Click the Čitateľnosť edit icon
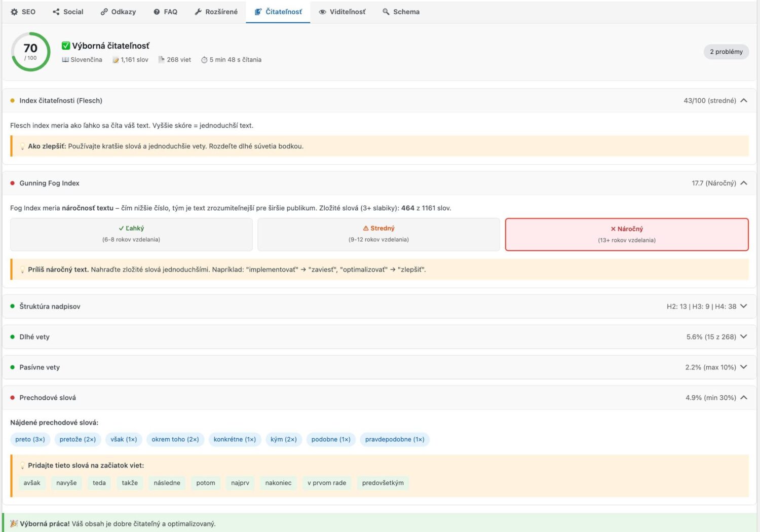This screenshot has height=532, width=760. (258, 12)
